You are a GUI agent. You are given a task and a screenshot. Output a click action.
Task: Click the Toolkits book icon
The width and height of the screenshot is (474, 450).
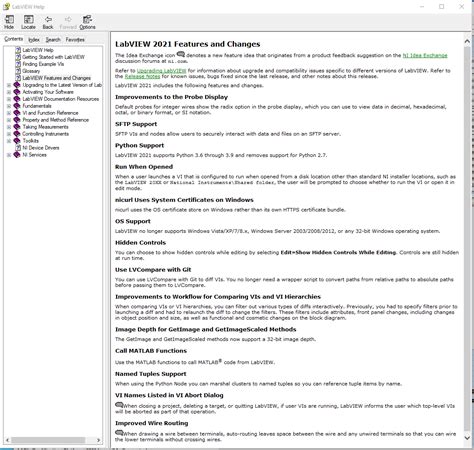[17, 141]
